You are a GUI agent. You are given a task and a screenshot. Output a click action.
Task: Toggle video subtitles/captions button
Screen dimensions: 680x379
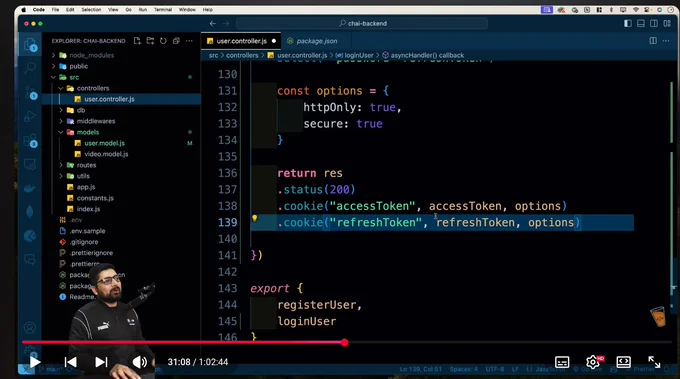click(x=562, y=362)
